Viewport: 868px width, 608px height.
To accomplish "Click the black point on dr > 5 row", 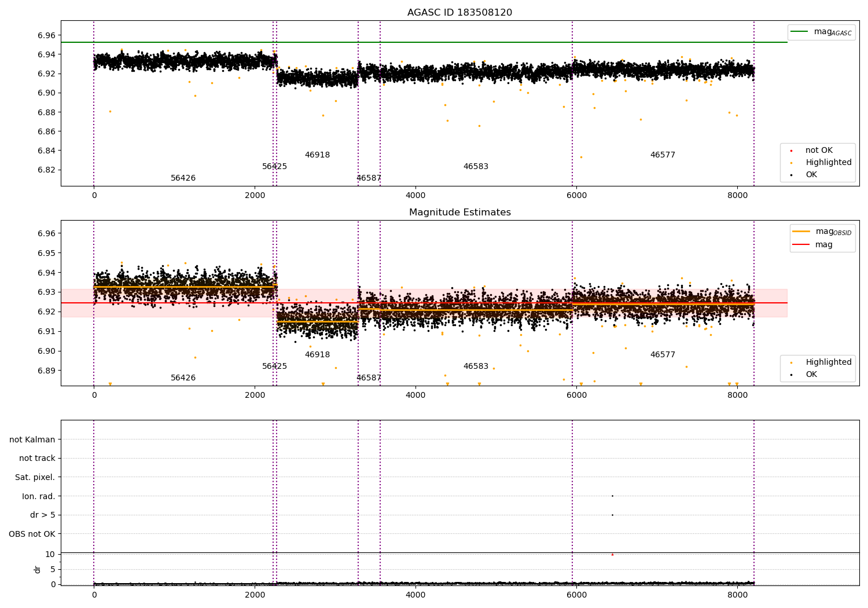I will 612,515.
